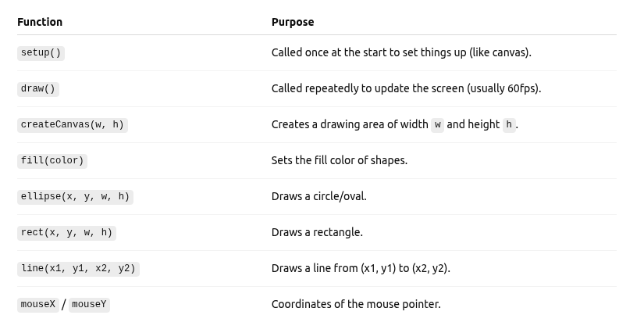Click the mouseX code snippet
644x333 pixels.
pos(38,305)
